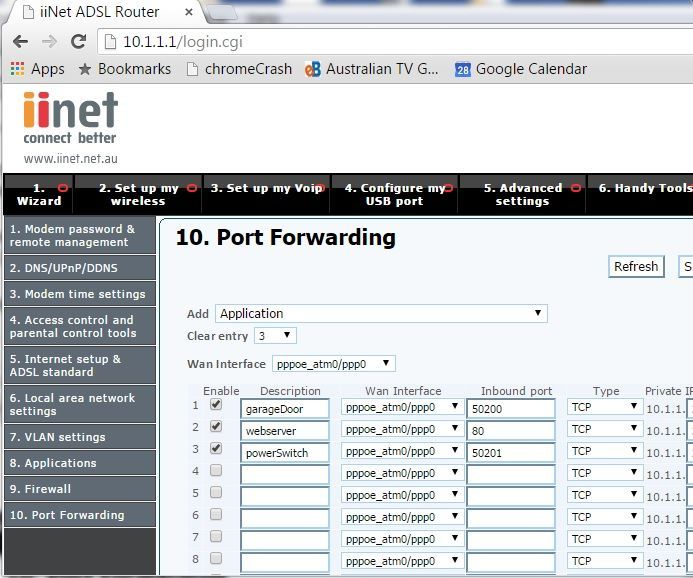
Task: Open the 1. Wizard tab
Action: click(39, 194)
